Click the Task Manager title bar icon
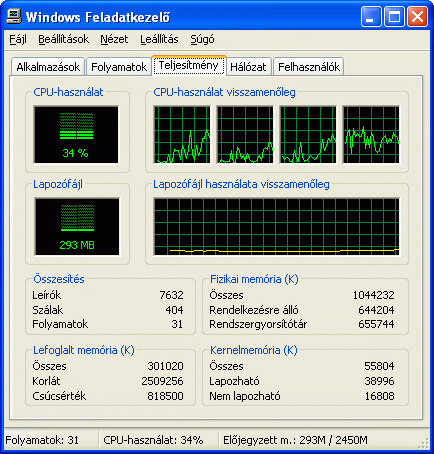The width and height of the screenshot is (434, 454). (14, 16)
